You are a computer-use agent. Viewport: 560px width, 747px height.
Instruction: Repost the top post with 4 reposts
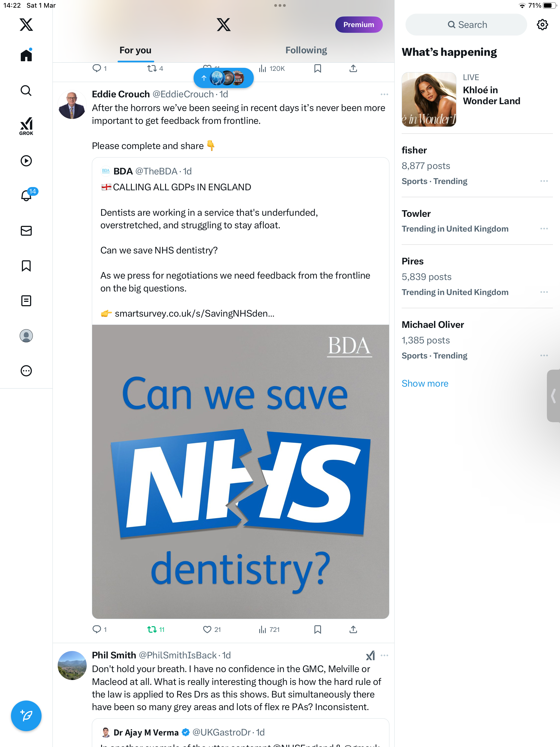(155, 69)
